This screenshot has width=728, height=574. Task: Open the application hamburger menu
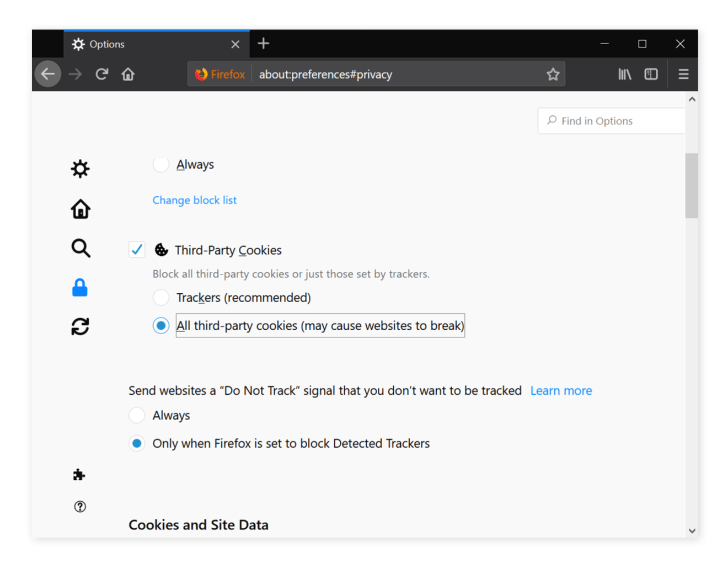[x=683, y=73]
